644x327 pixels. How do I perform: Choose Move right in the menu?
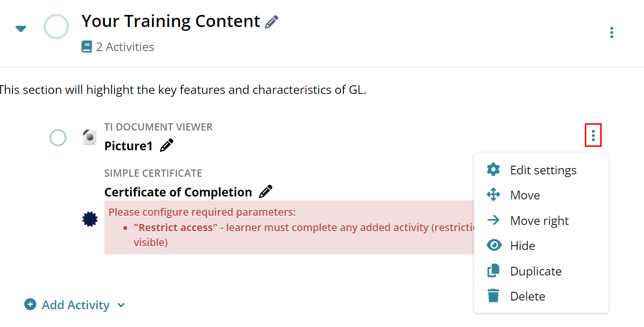point(539,221)
